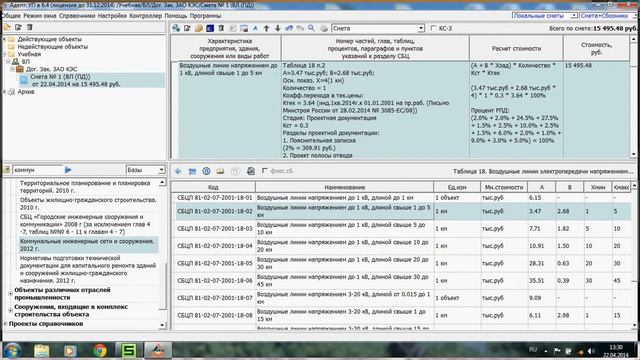The image size is (640, 360).
Task: Click the magnifier search icon in estimate toolbar
Action: 311,28
